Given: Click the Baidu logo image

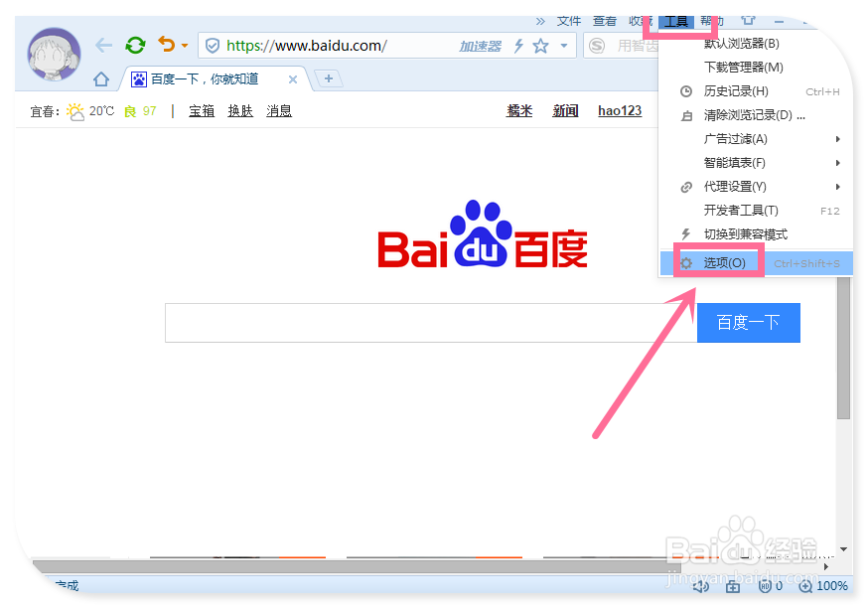Looking at the screenshot, I should 482,234.
